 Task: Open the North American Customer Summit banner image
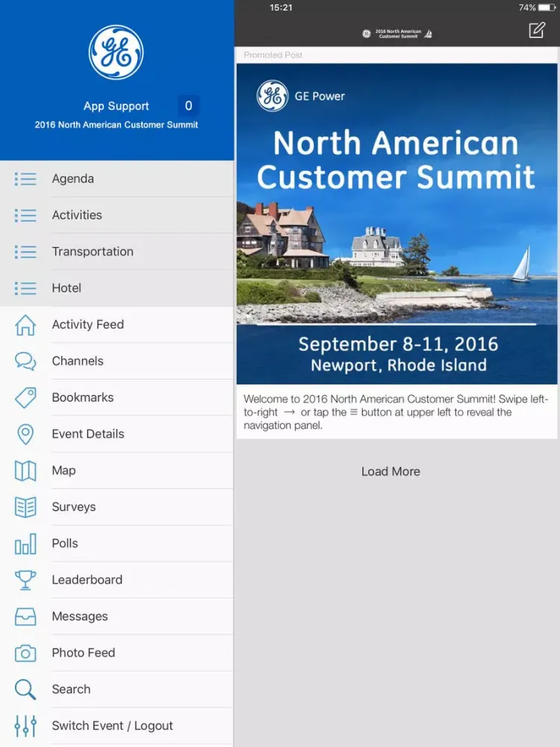point(396,224)
